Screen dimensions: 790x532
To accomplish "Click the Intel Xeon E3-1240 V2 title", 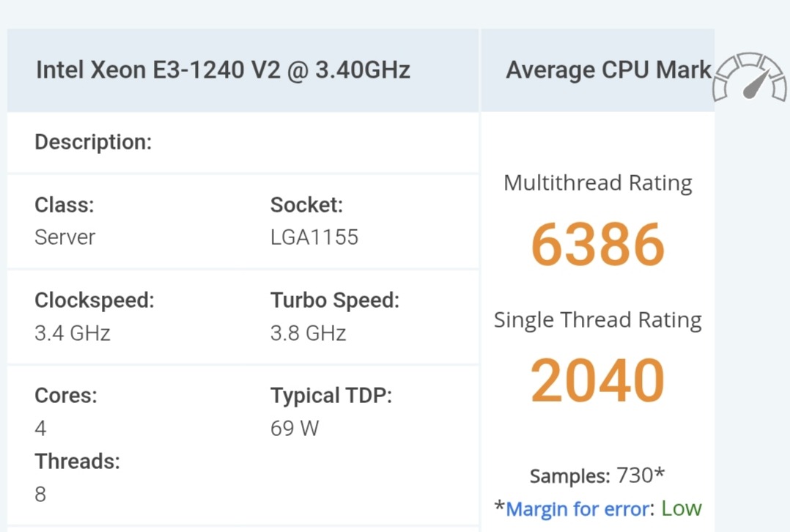I will [223, 70].
